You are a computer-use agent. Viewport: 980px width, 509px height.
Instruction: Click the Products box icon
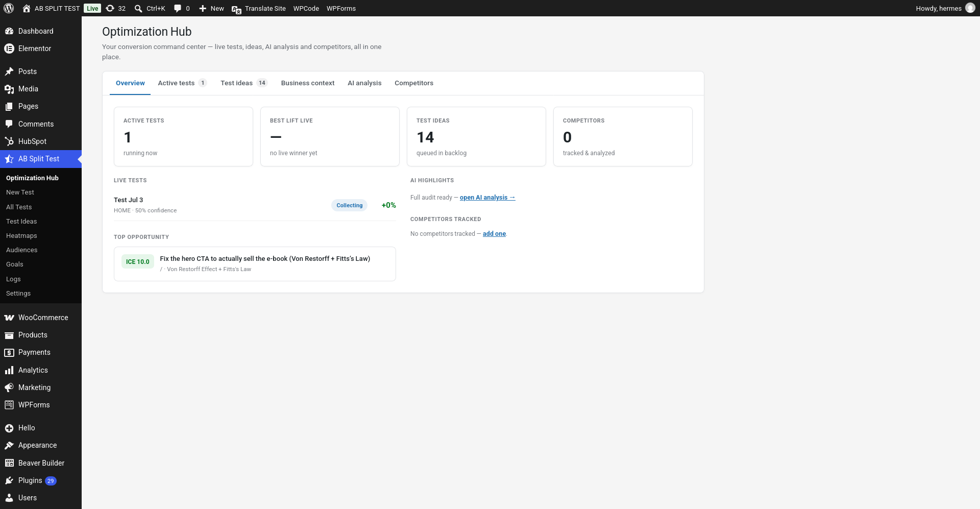[9, 335]
